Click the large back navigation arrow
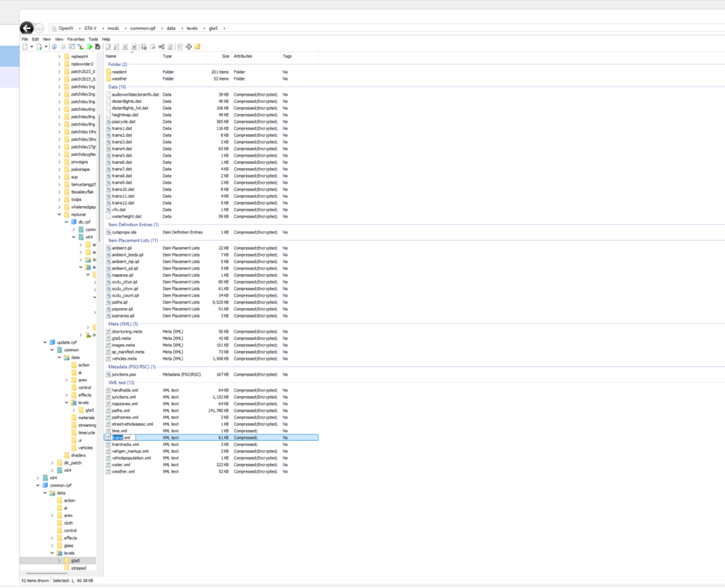Screen dimensions: 725x588 (27, 28)
